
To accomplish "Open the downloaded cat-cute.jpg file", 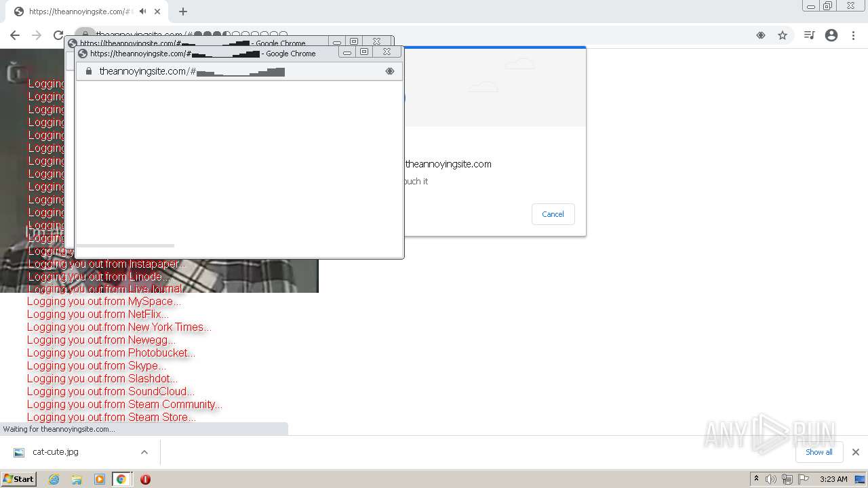I will coord(55,452).
